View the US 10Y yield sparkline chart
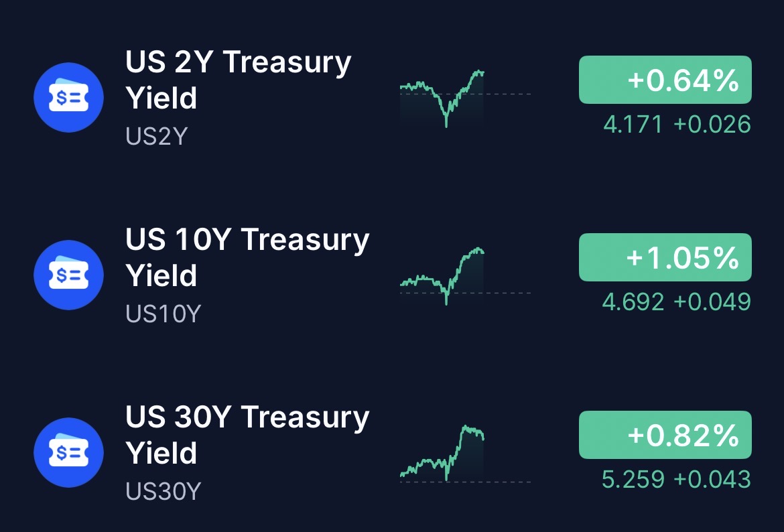 [465, 276]
